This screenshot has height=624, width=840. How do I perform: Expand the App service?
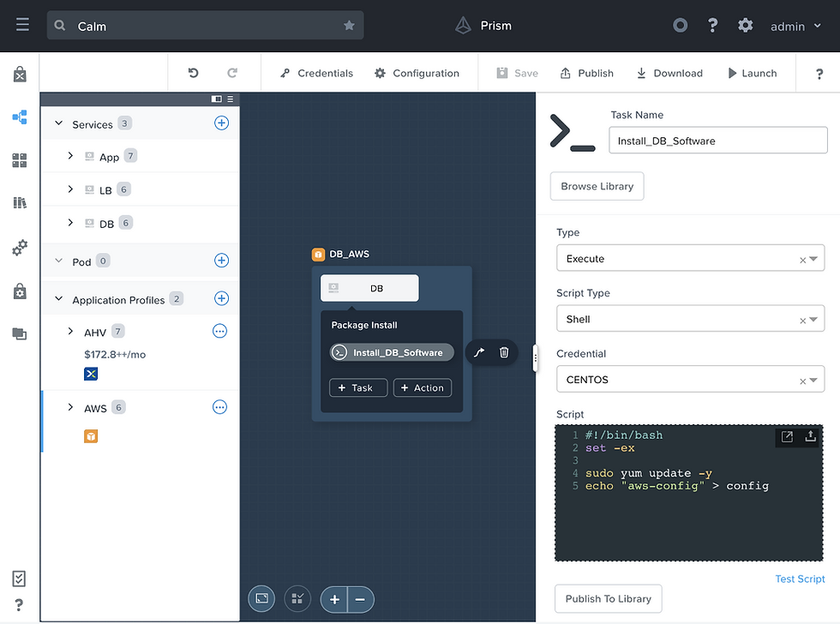pos(70,156)
